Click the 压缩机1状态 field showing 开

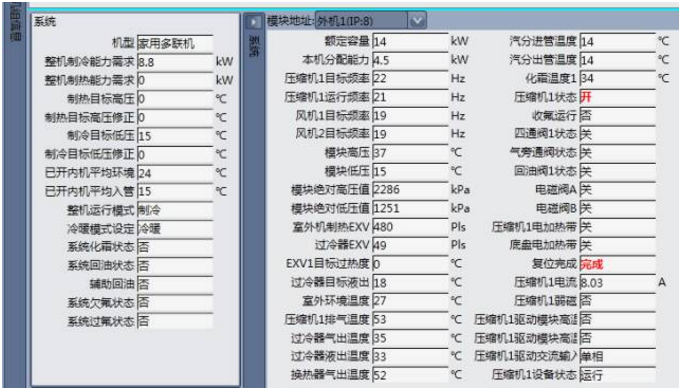click(x=618, y=97)
